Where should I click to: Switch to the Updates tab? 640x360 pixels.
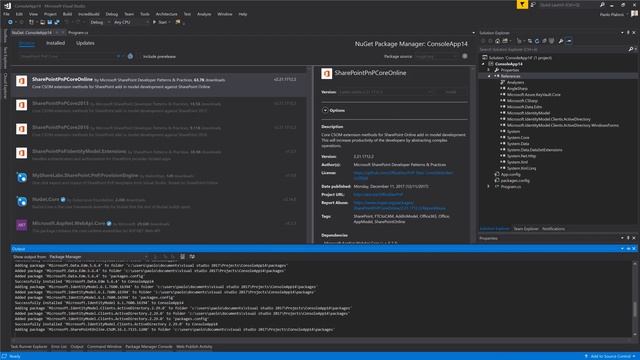coord(85,43)
